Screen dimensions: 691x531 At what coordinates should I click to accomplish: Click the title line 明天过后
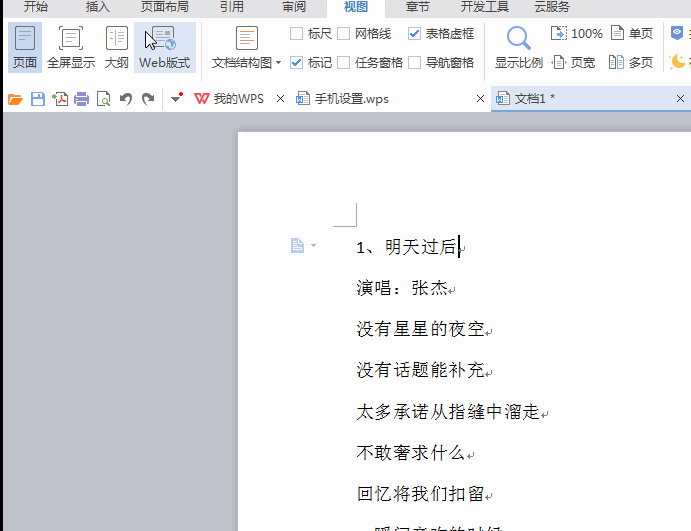coord(420,247)
